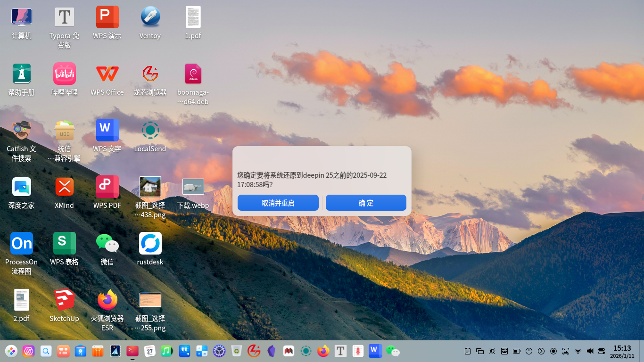644x362 pixels.
Task: Open the voice recorder microphone dock icon
Action: click(358, 351)
